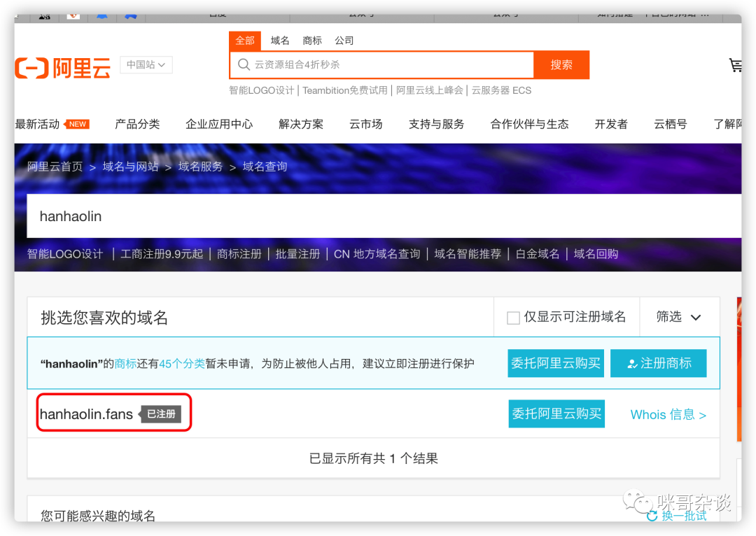Click Teambition免费试用 link
The width and height of the screenshot is (756, 536).
tap(345, 91)
